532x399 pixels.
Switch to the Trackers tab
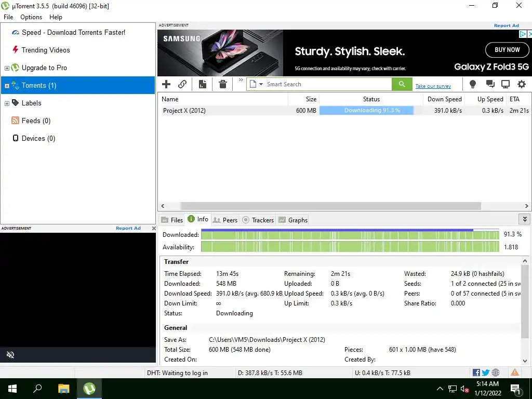[x=258, y=220]
